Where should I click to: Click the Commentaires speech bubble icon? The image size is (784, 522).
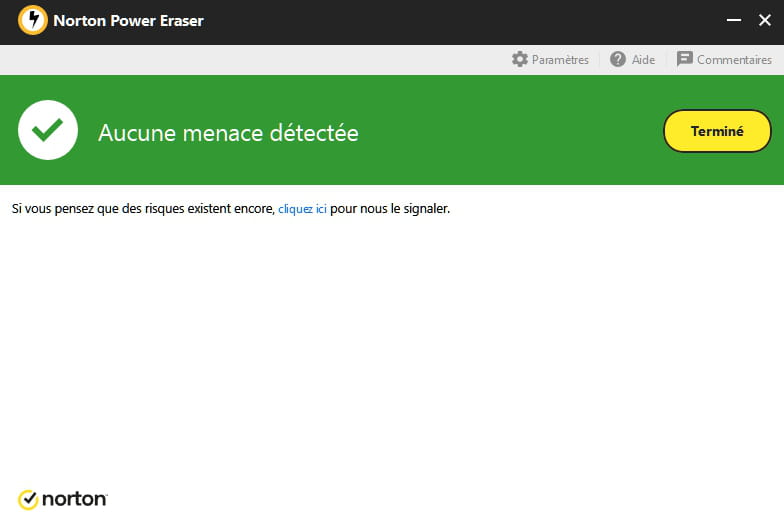pos(684,59)
